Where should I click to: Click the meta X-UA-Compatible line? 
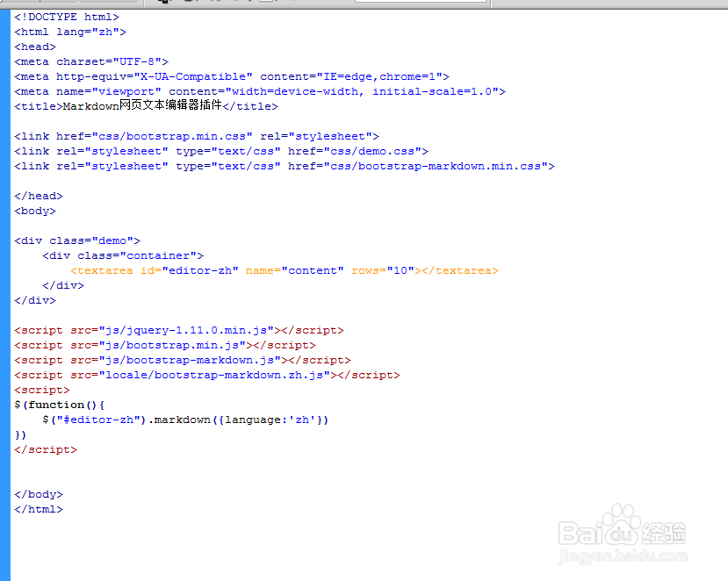(x=232, y=76)
